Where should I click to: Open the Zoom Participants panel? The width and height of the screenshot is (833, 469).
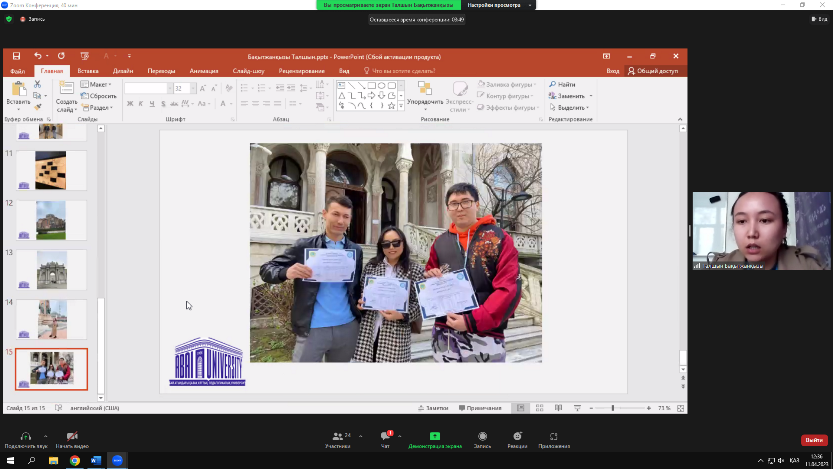[x=340, y=436]
